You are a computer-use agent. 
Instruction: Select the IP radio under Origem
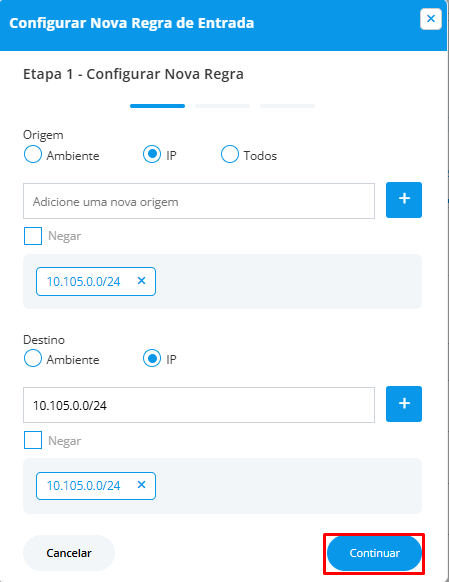tap(152, 154)
